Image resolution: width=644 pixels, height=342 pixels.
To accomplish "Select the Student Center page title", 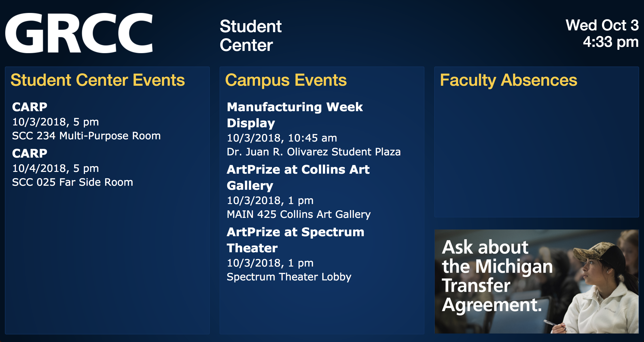I will (x=251, y=35).
